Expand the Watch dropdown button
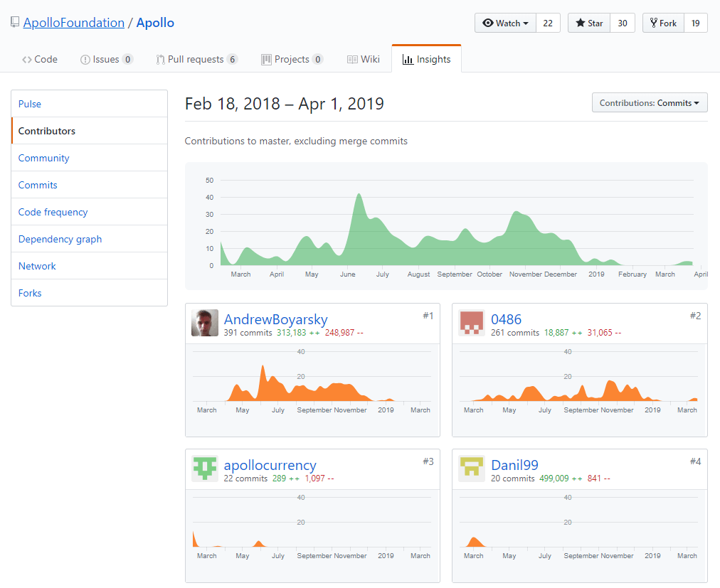The width and height of the screenshot is (720, 588). [505, 23]
